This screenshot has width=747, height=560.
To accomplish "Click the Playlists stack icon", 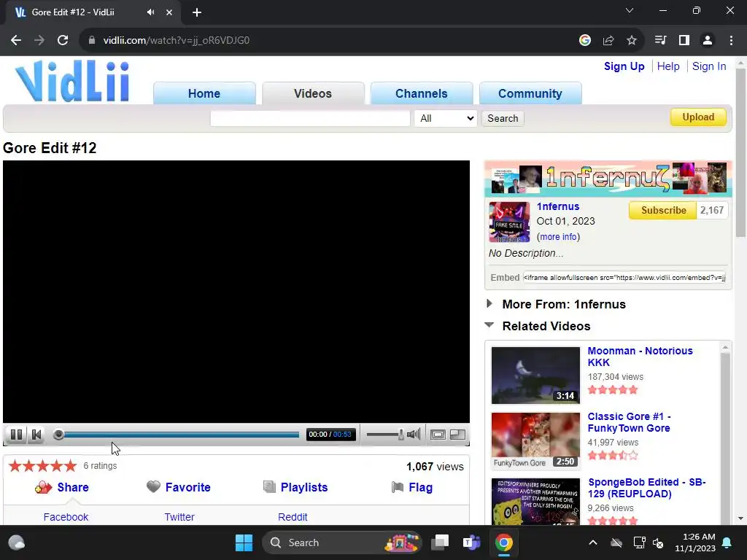I will click(269, 486).
